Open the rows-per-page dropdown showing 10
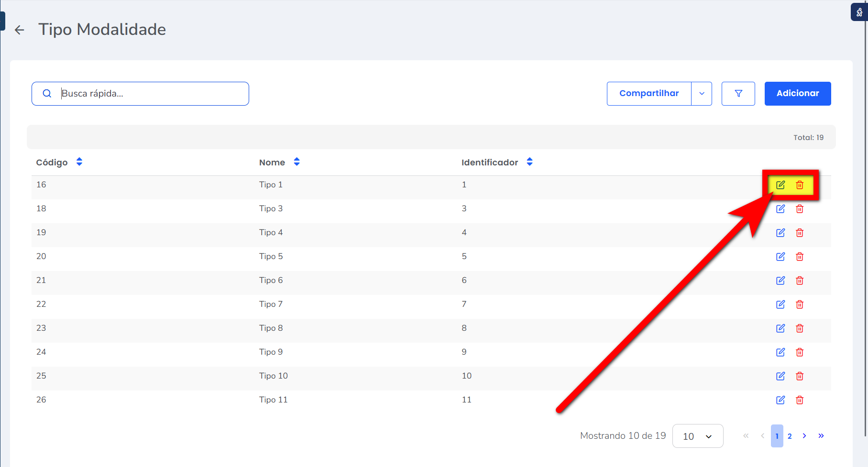Image resolution: width=868 pixels, height=467 pixels. (x=697, y=436)
